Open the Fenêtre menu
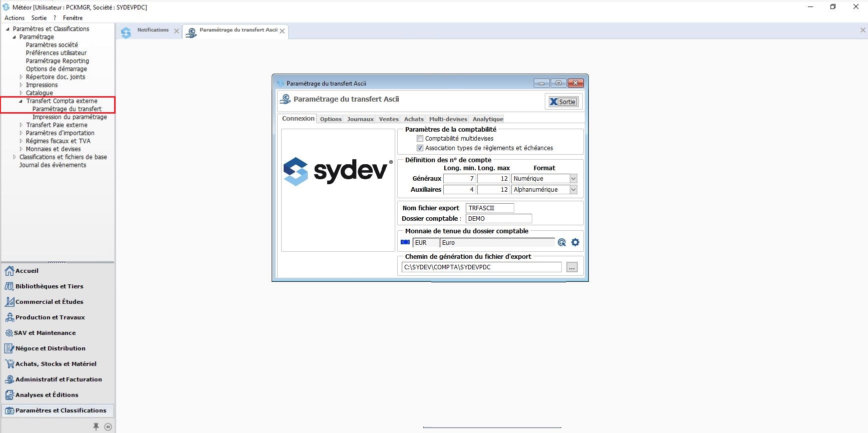 click(73, 18)
